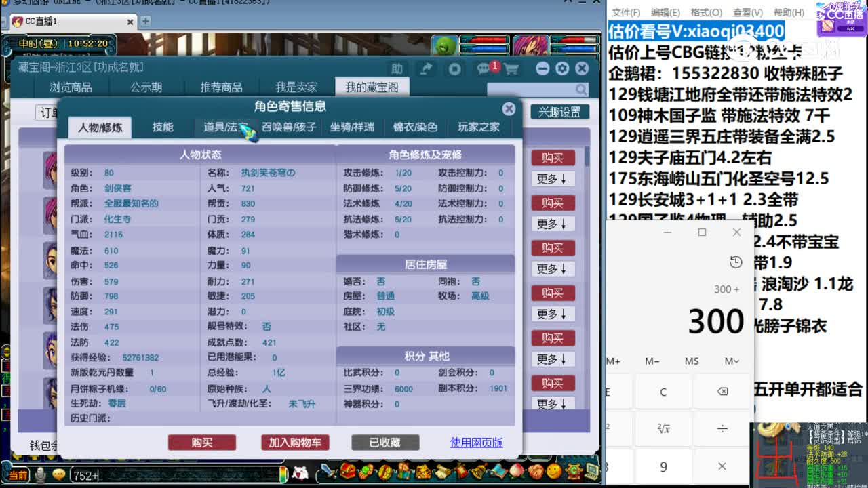
Task: Click calculator divide key
Action: coord(722,428)
